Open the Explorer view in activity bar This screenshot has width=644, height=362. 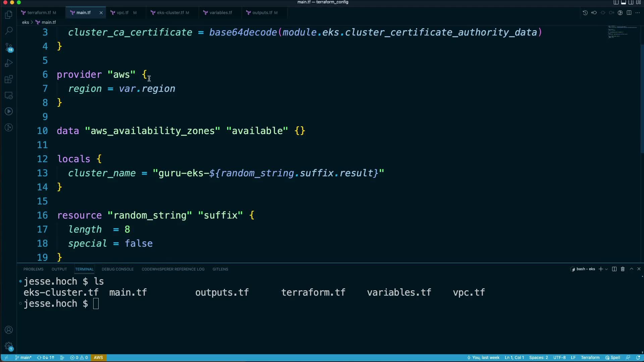click(x=9, y=15)
